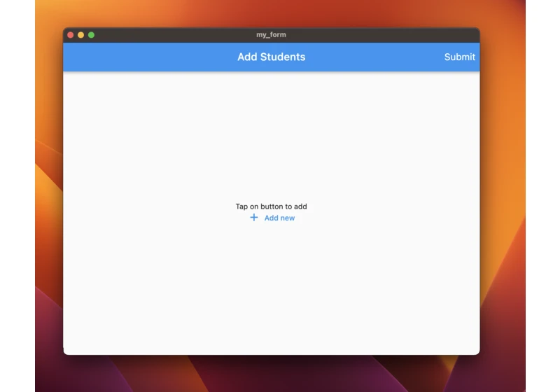Close the my_form window with red button

pos(71,35)
